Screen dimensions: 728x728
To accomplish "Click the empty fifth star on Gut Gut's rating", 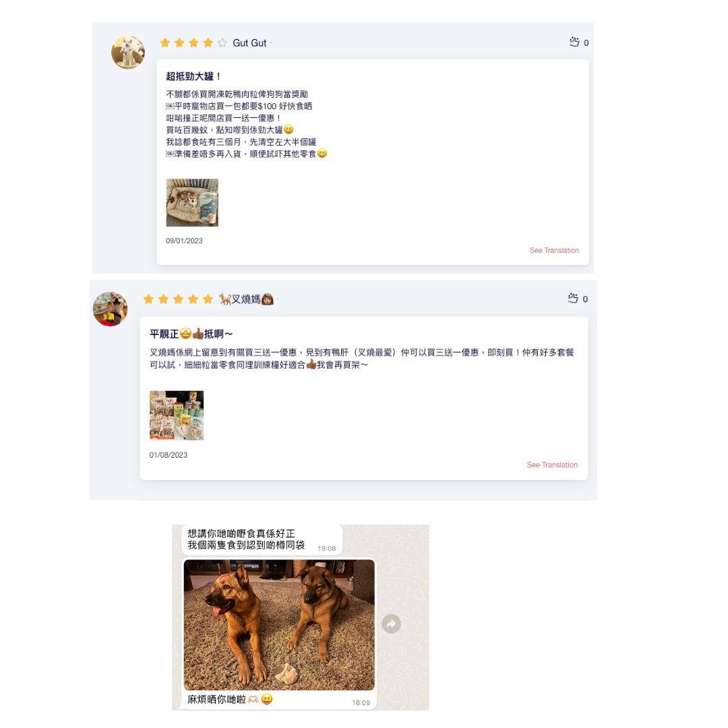I will coord(222,42).
